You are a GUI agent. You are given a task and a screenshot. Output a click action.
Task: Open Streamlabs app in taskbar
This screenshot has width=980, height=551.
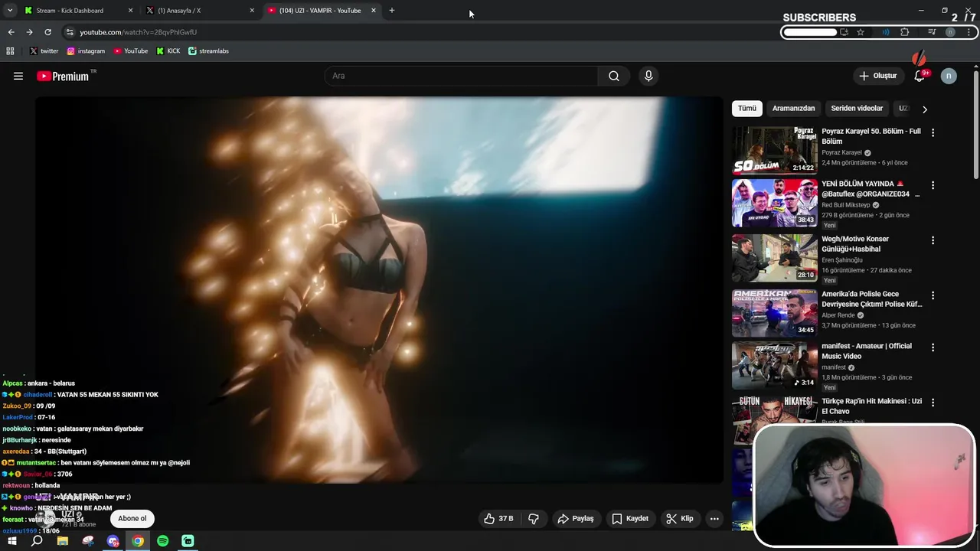pyautogui.click(x=188, y=541)
